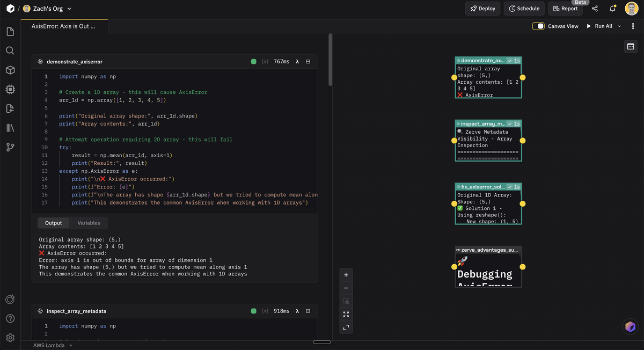Click the Schedule button
The image size is (644, 350).
[x=524, y=9]
